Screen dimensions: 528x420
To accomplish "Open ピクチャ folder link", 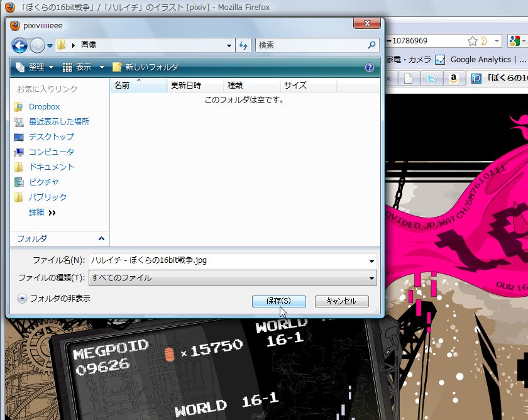I will point(44,182).
